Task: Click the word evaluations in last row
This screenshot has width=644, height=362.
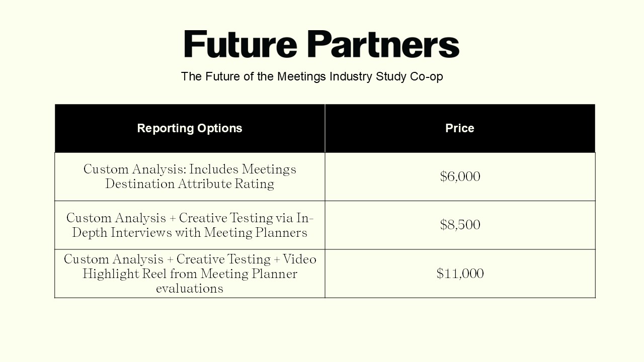Action: click(x=190, y=289)
